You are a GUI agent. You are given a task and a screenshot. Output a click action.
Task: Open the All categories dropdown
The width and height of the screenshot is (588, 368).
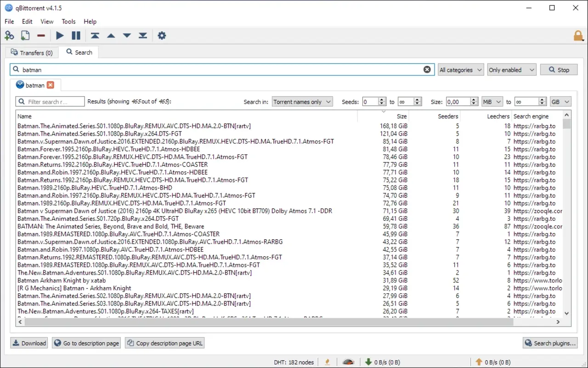pyautogui.click(x=460, y=69)
